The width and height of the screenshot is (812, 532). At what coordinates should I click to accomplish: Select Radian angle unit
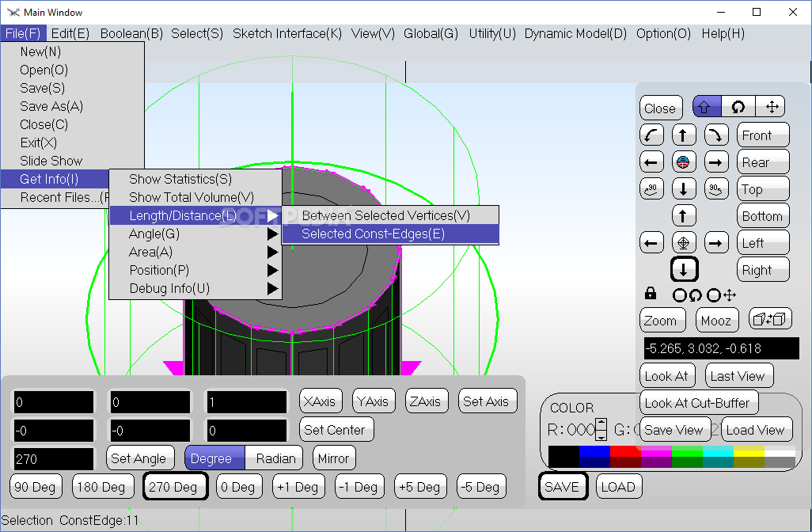point(274,458)
